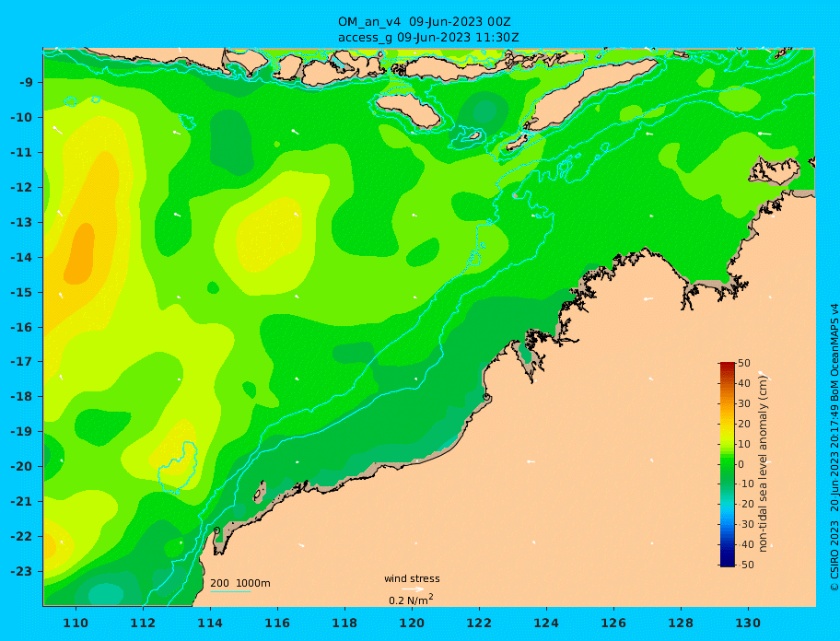The width and height of the screenshot is (840, 641).
Task: Click latitude label '-11' on the axis
Action: [x=24, y=153]
